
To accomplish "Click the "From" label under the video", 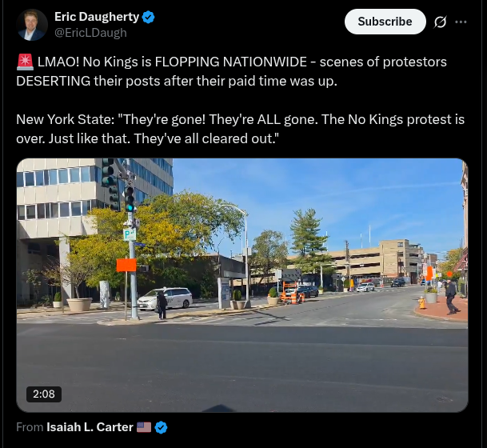I will pos(30,427).
